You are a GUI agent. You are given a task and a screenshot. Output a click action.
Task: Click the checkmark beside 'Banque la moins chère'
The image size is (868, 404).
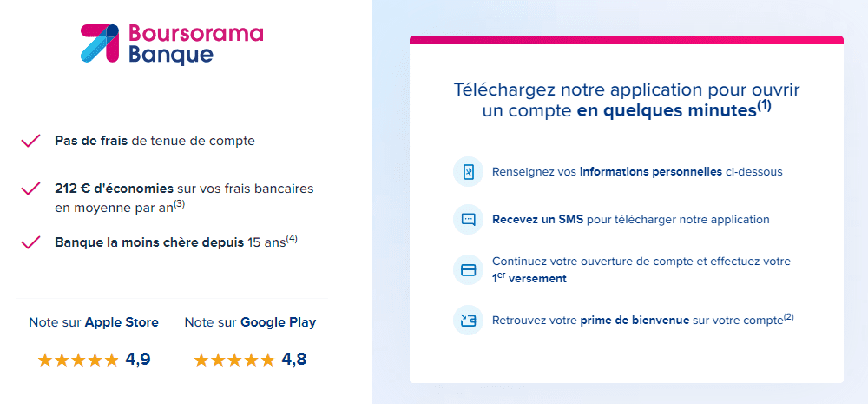30,242
